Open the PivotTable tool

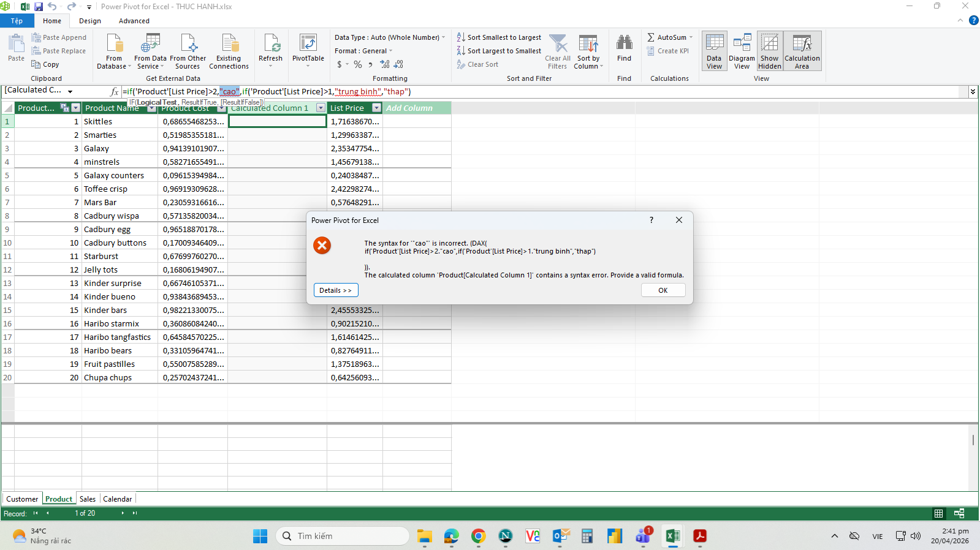(x=308, y=44)
